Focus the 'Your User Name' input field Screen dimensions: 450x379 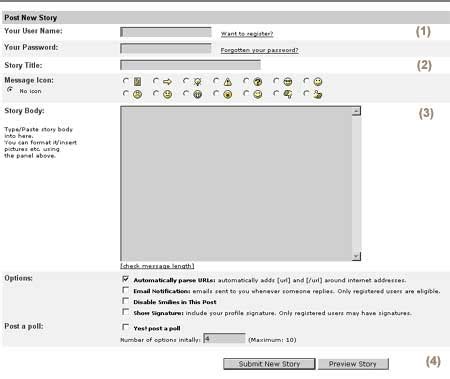coord(166,32)
